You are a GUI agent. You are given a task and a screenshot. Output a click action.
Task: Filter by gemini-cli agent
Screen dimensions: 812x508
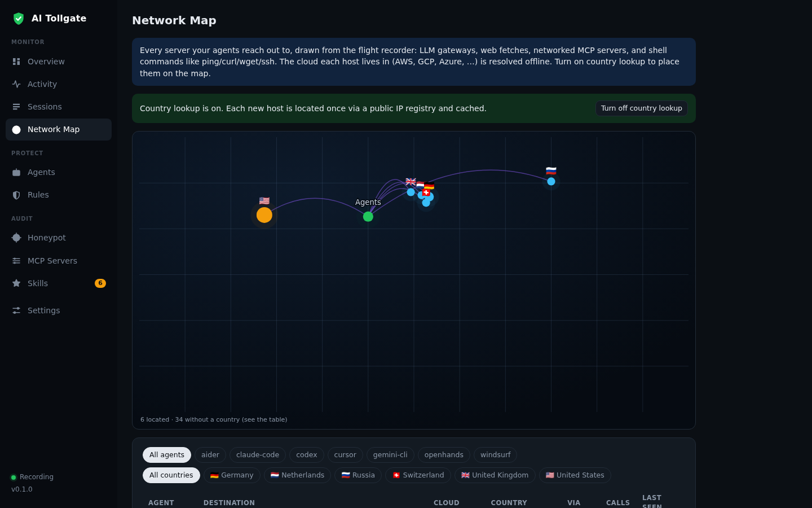click(390, 455)
